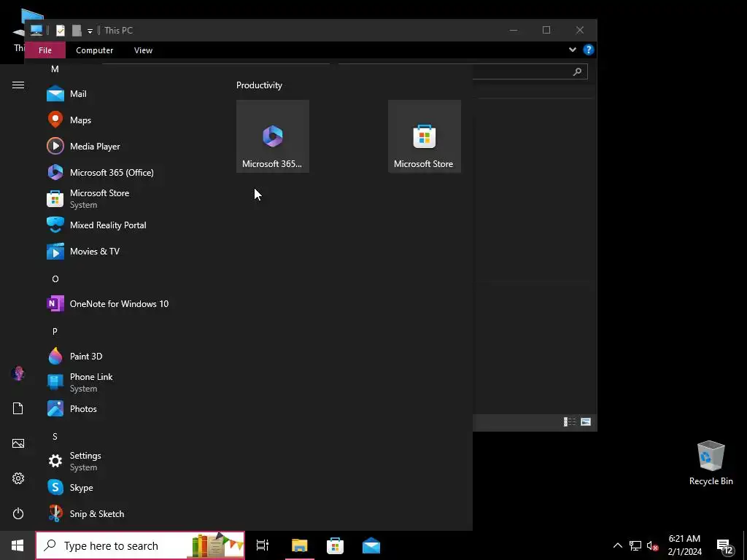This screenshot has height=560, width=747.
Task: Click the Power button in Start sidebar
Action: pyautogui.click(x=18, y=513)
